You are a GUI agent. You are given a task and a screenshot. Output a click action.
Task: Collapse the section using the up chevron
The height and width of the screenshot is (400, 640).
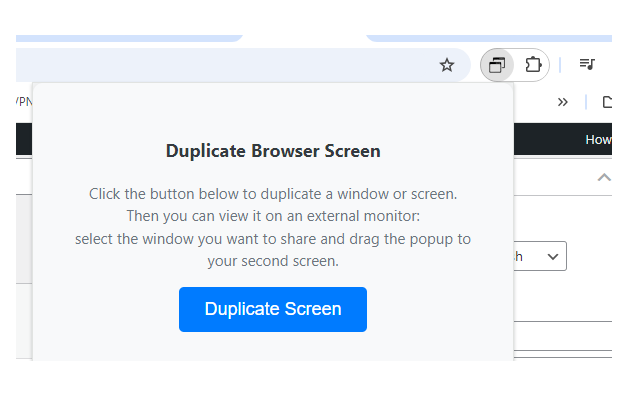(603, 177)
